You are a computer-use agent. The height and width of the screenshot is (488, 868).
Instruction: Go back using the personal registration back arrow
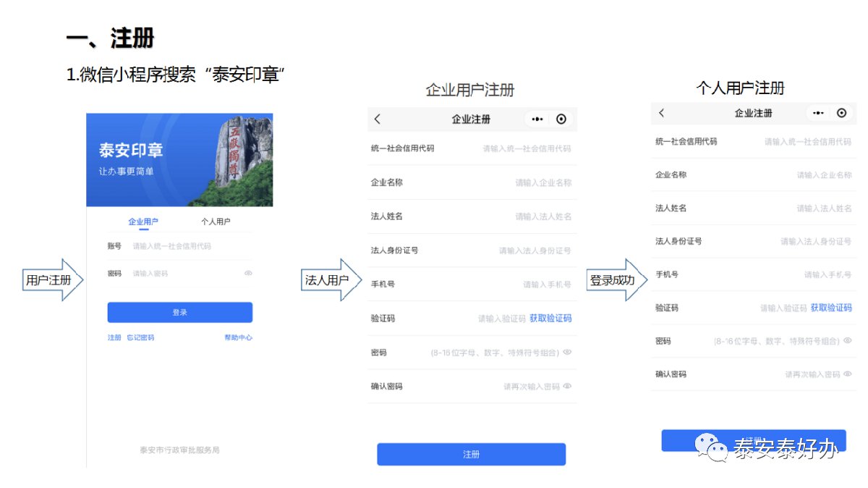pyautogui.click(x=661, y=113)
